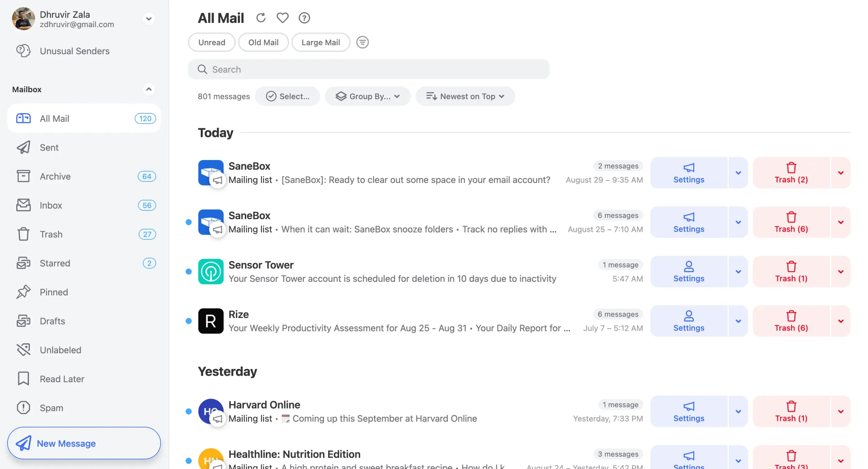
Task: Open Settings for Sensor Tower sender
Action: [689, 271]
